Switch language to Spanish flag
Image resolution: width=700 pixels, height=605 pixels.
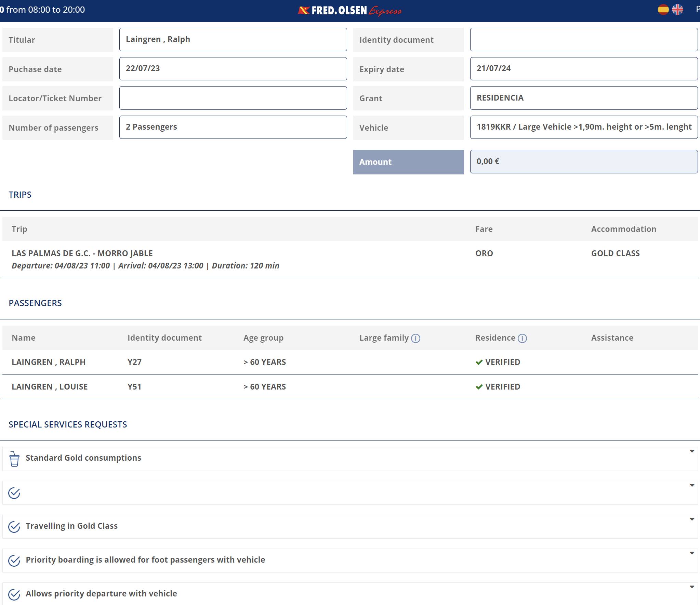[x=663, y=10]
